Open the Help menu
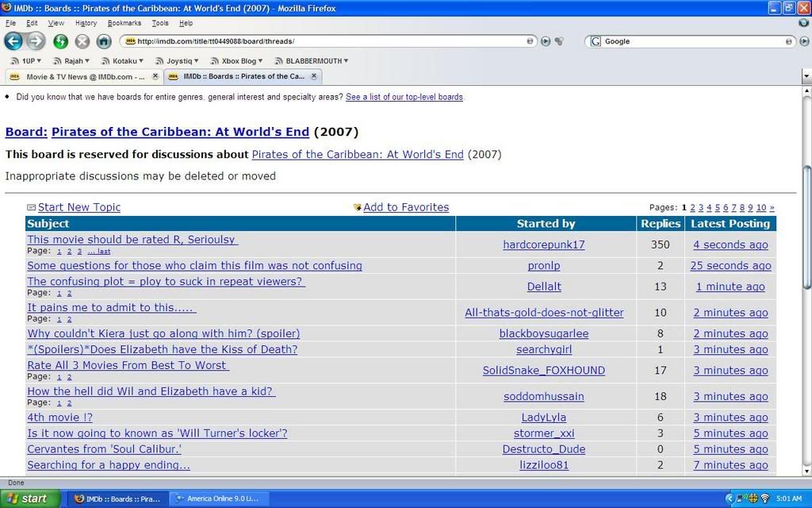The width and height of the screenshot is (812, 508). [186, 23]
